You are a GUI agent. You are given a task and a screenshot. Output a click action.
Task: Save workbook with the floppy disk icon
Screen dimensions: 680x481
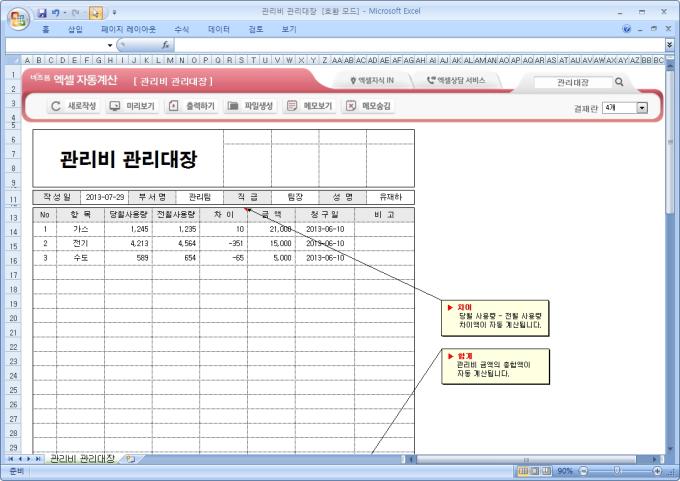pos(42,13)
